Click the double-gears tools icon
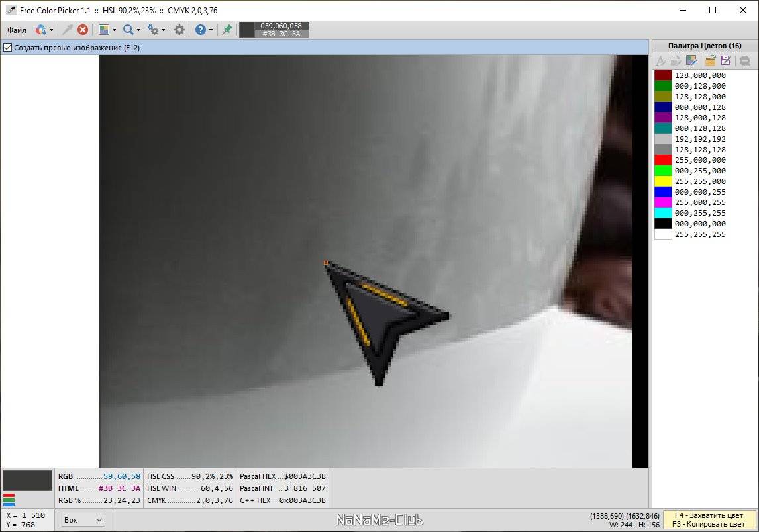Viewport: 759px width, 532px height. tap(153, 30)
